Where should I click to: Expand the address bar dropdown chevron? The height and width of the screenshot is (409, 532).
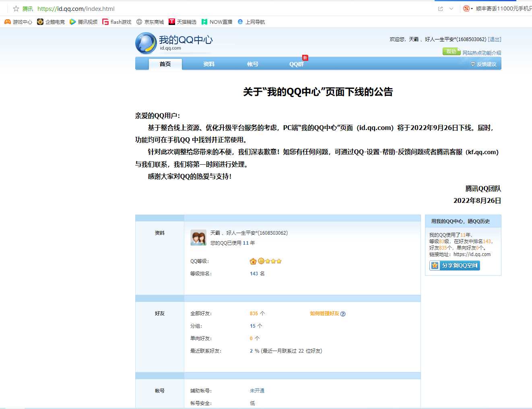[451, 8]
